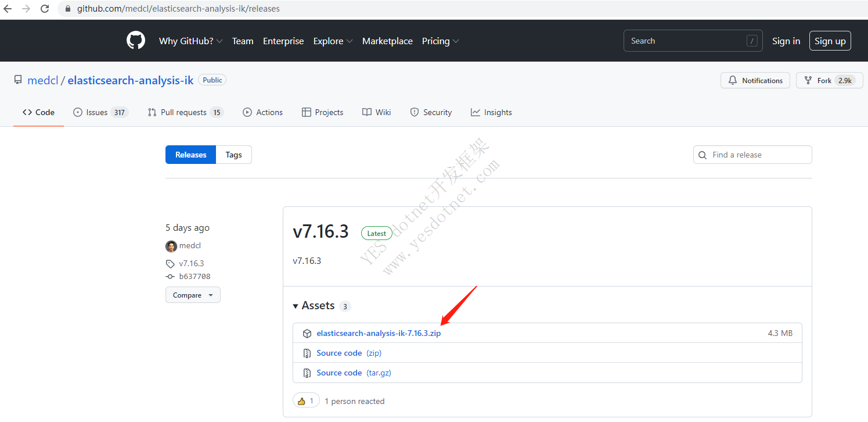The width and height of the screenshot is (868, 422).
Task: Click the slash shortcut icon in Search
Action: point(752,41)
